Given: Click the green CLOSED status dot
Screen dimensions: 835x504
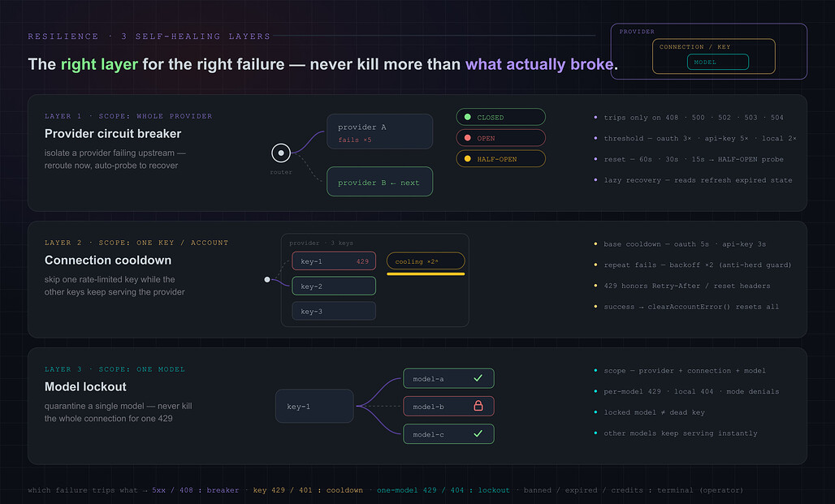Looking at the screenshot, I should click(x=468, y=117).
